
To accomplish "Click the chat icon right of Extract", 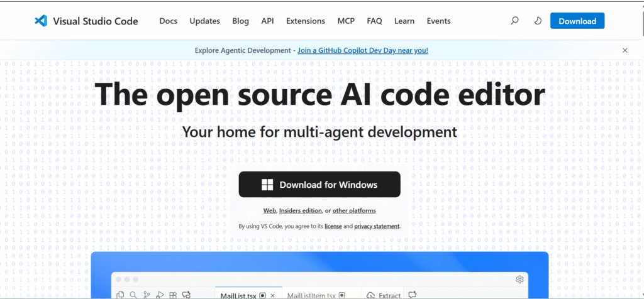I will 413,295.
